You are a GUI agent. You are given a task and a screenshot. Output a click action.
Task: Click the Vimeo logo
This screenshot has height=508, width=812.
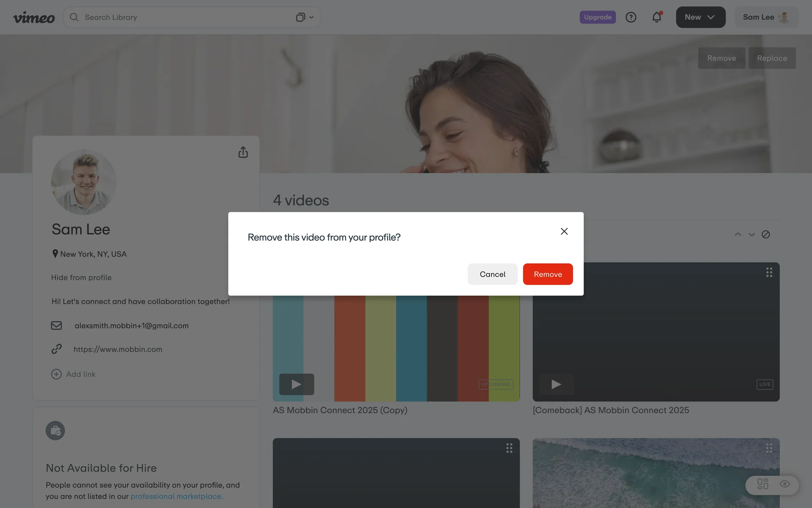[34, 17]
